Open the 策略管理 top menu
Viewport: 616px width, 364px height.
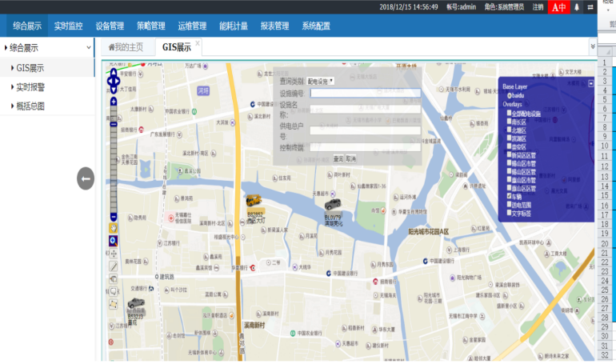151,26
